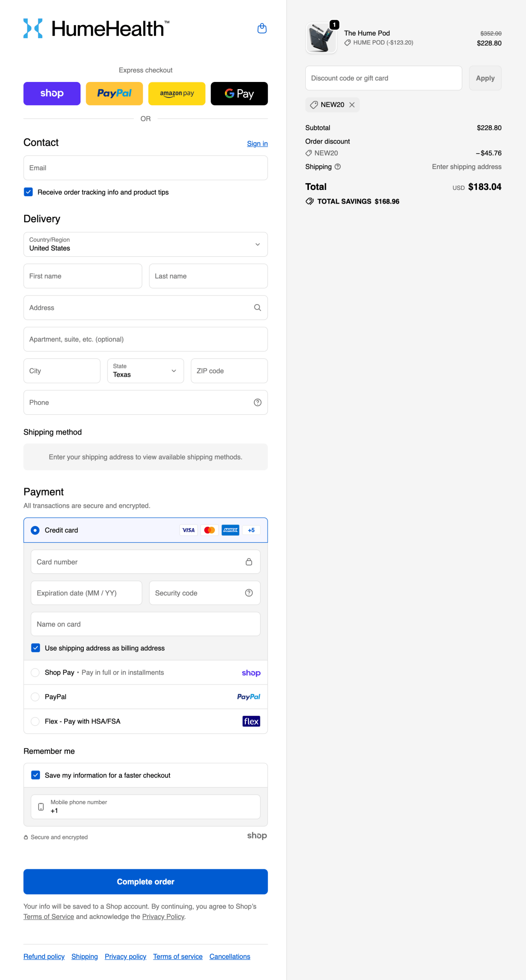Image resolution: width=526 pixels, height=980 pixels.
Task: Open the Shipping footer link
Action: coord(85,956)
